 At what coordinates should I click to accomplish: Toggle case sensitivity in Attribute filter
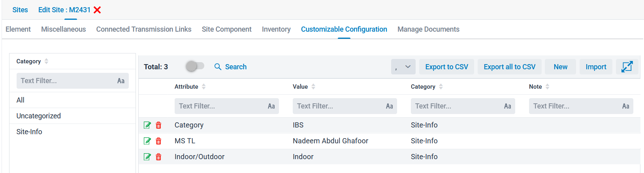271,106
